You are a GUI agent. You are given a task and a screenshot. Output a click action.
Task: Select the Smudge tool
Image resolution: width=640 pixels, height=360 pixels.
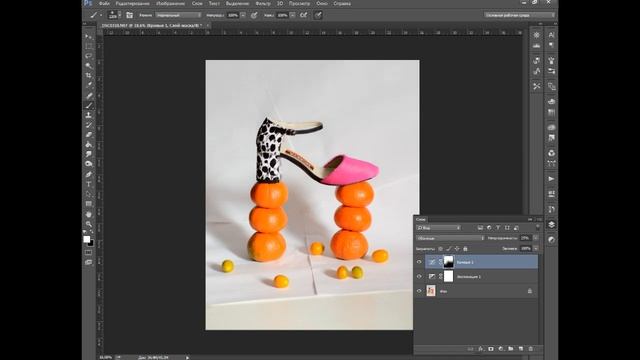88,155
